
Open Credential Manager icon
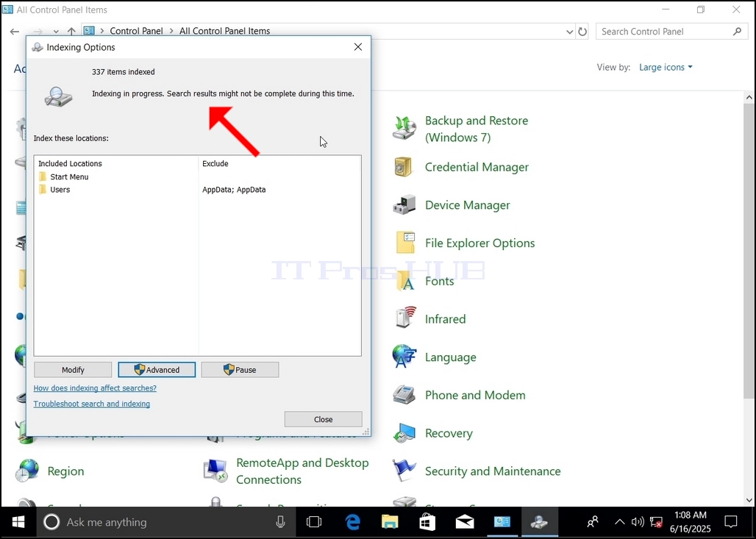coord(404,168)
